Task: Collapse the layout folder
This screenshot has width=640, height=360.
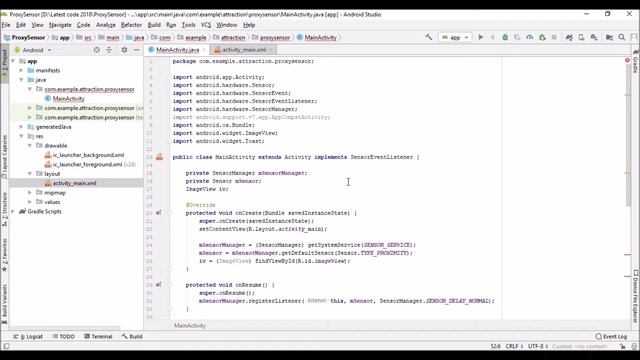Action: 30,173
